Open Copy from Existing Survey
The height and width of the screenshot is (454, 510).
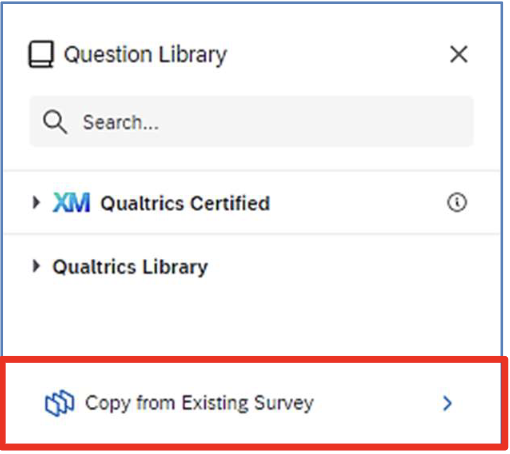(x=199, y=404)
